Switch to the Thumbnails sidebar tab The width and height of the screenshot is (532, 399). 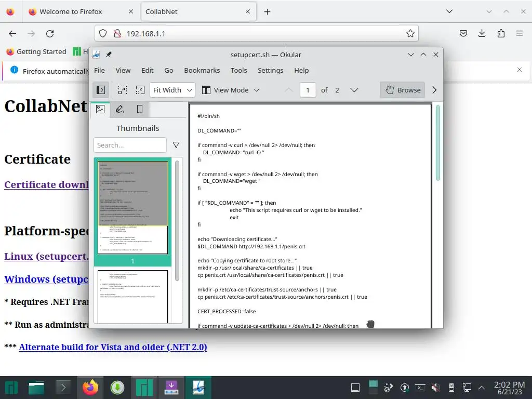[100, 109]
